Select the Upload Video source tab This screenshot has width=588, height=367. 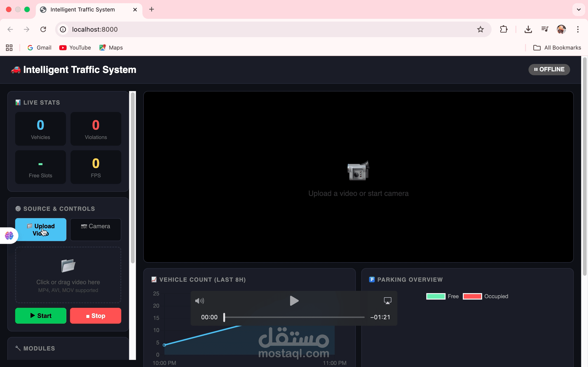(41, 229)
